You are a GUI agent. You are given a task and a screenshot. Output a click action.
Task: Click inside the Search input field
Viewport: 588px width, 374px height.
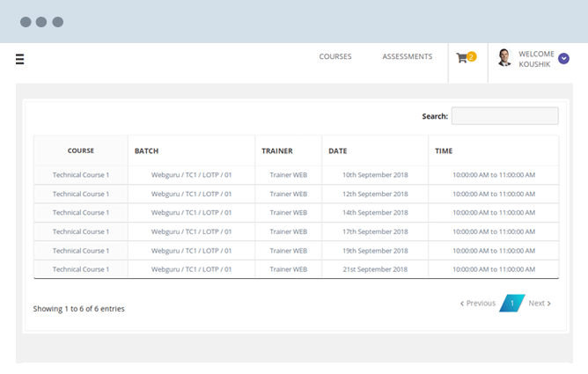click(x=504, y=116)
